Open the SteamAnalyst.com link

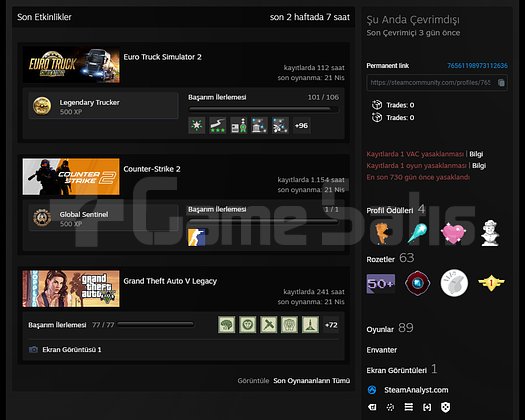416,390
